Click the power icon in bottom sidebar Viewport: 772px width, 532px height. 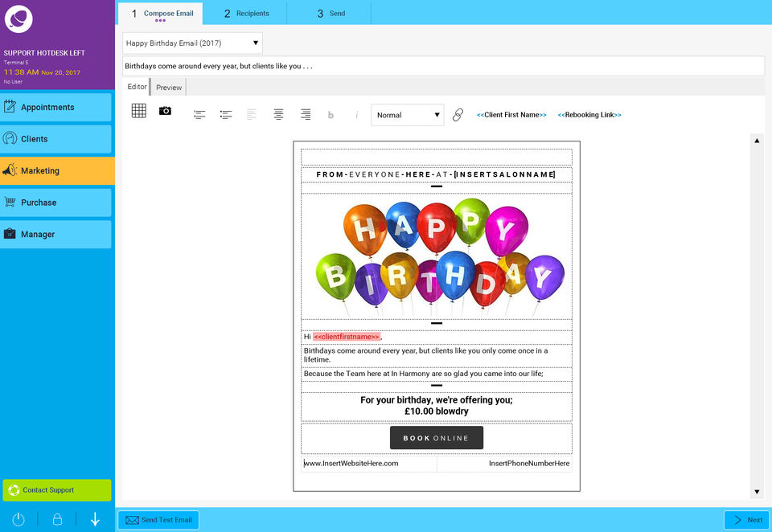[x=18, y=519]
